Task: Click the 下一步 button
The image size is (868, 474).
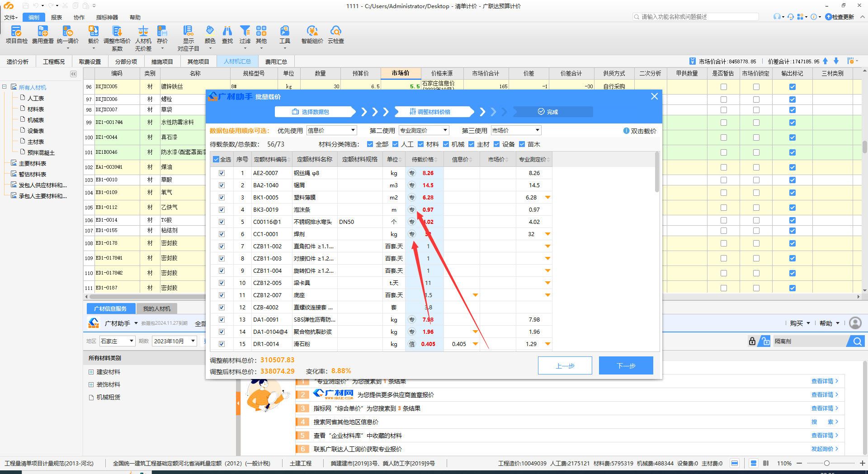Action: (626, 365)
